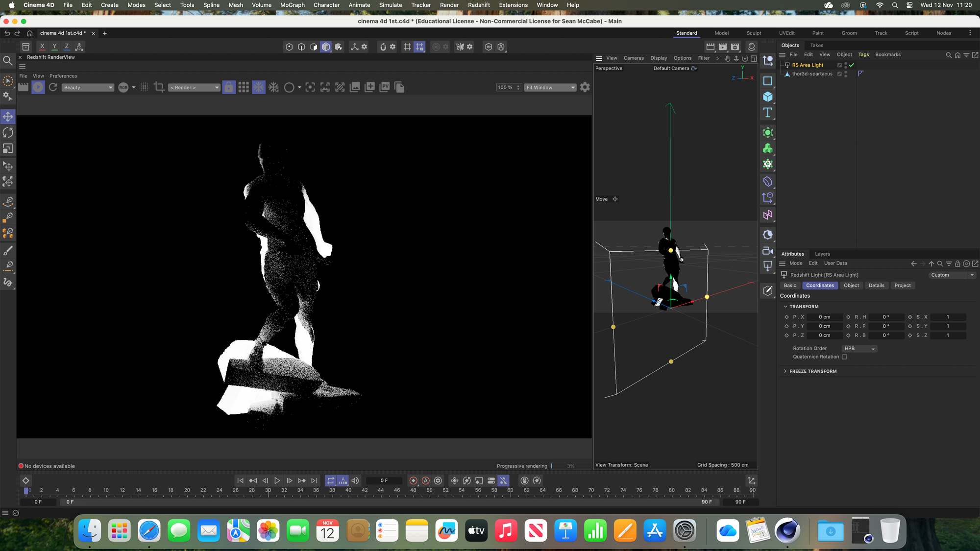The width and height of the screenshot is (980, 551).
Task: Toggle timeline loop playback button
Action: pyautogui.click(x=331, y=480)
